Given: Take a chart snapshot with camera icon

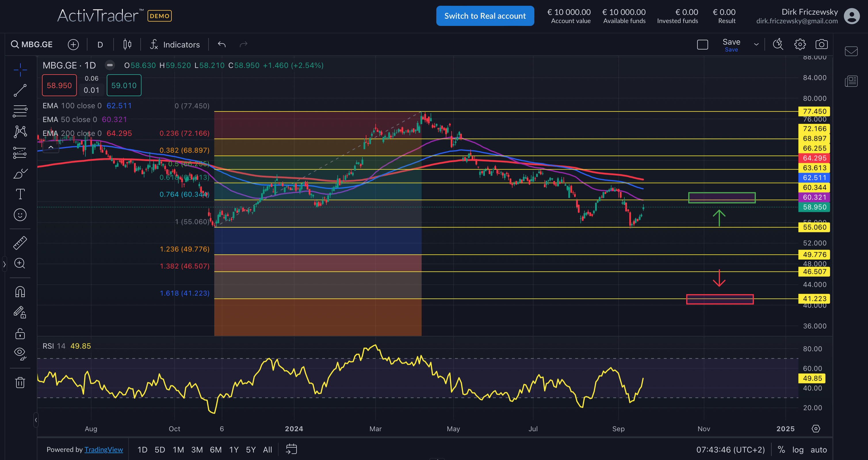Looking at the screenshot, I should click(x=821, y=45).
